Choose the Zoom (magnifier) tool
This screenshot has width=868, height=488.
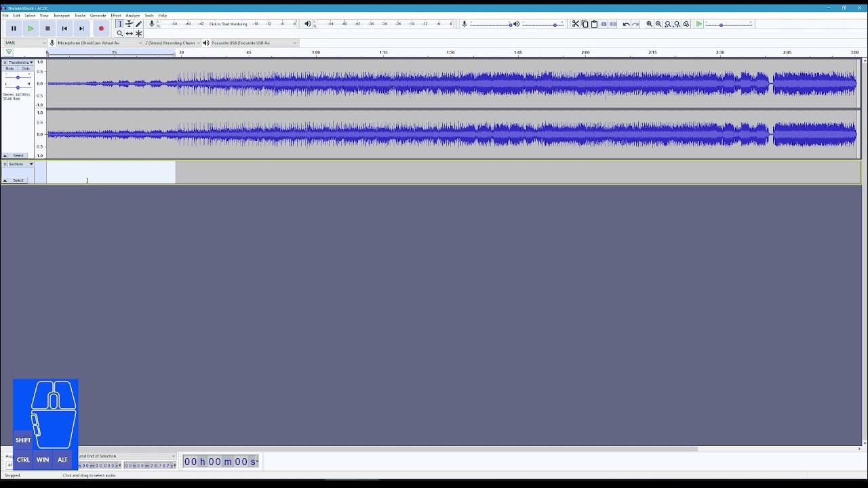click(120, 33)
